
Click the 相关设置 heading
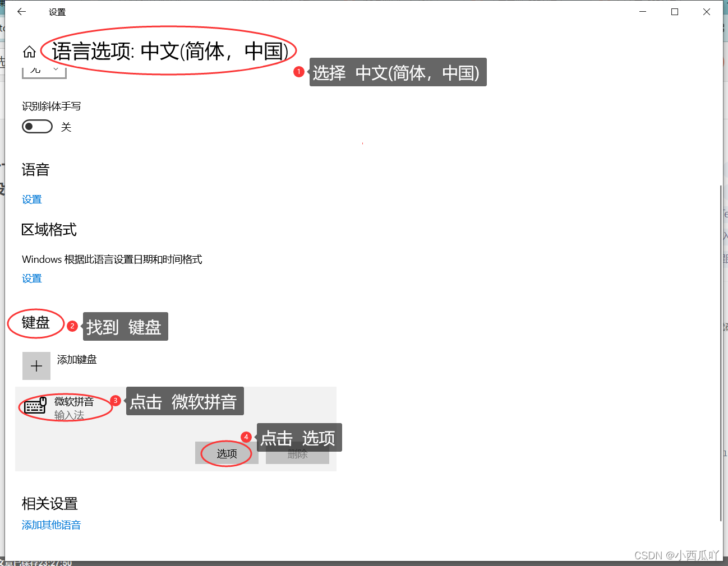[50, 504]
